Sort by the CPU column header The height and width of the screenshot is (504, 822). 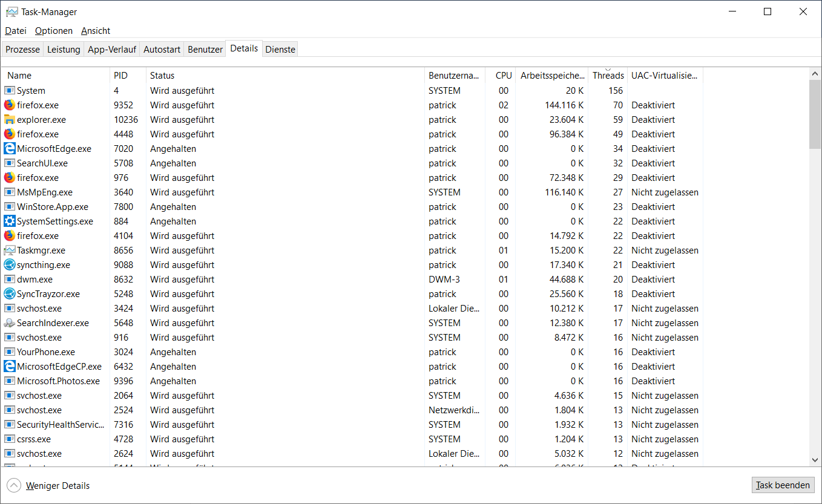[x=501, y=76]
